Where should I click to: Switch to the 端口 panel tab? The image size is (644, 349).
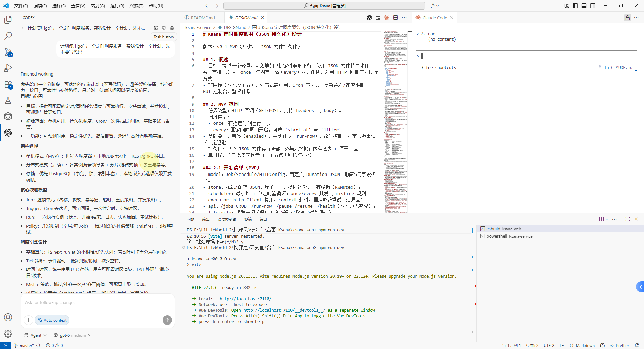263,219
